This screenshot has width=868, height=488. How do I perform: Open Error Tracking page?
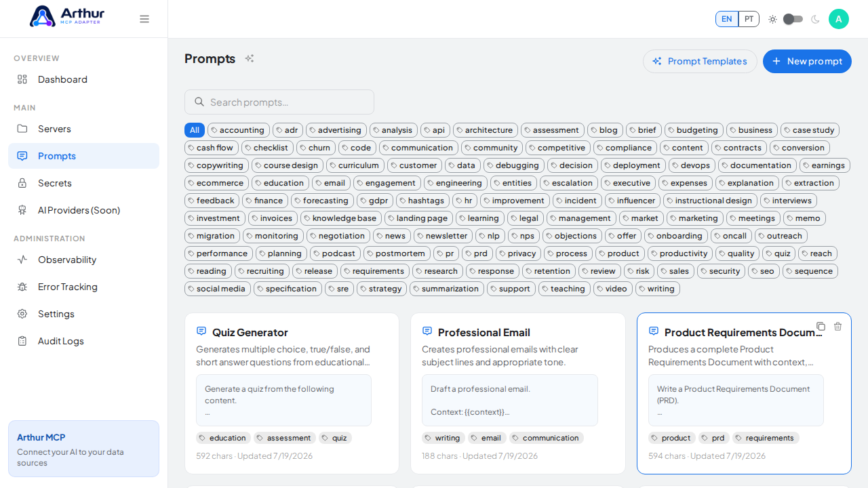click(x=83, y=287)
